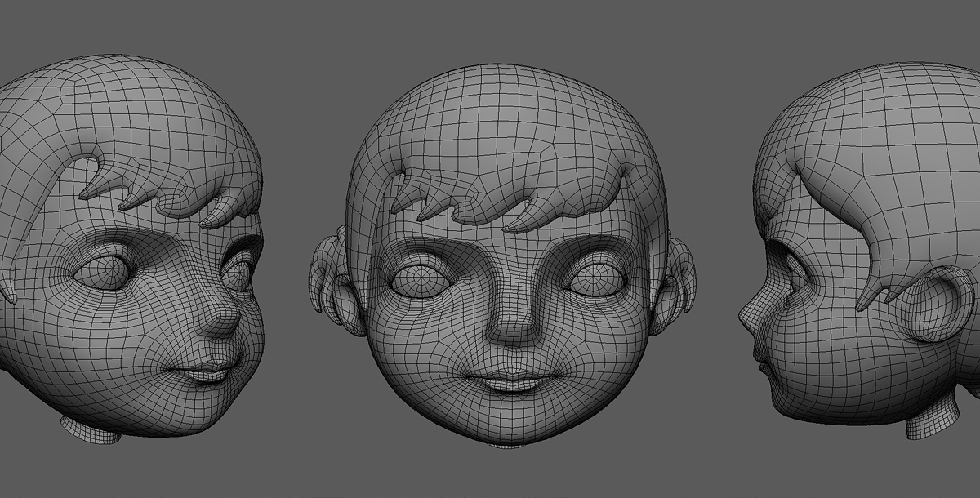This screenshot has width=980, height=498.
Task: Select the three-quarter view head's nose
Action: (x=221, y=319)
